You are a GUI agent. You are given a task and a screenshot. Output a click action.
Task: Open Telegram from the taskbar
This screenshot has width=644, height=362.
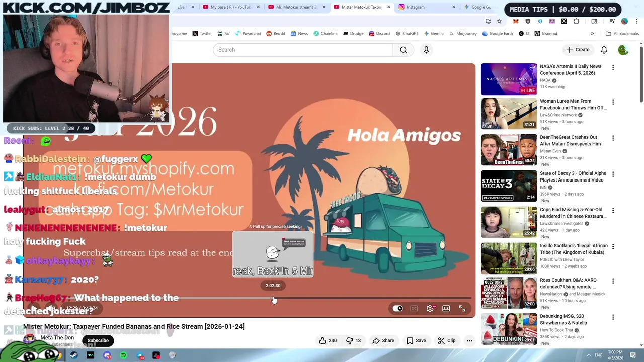point(140,355)
